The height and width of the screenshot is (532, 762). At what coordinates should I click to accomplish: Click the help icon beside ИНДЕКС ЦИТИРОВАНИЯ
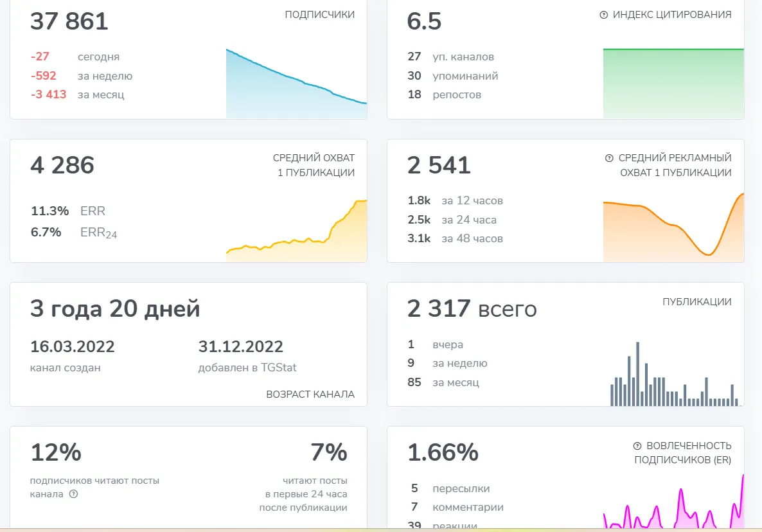(x=603, y=15)
